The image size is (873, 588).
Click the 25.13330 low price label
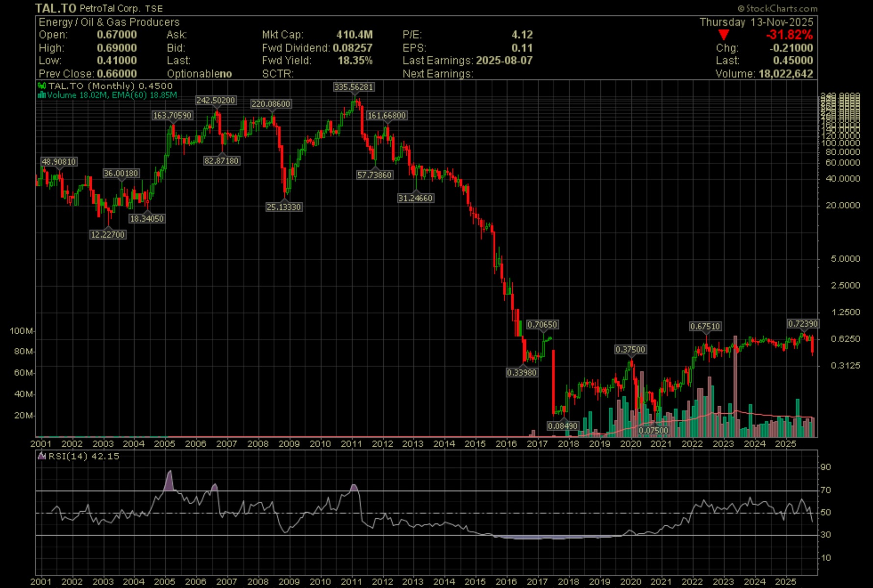click(x=284, y=207)
